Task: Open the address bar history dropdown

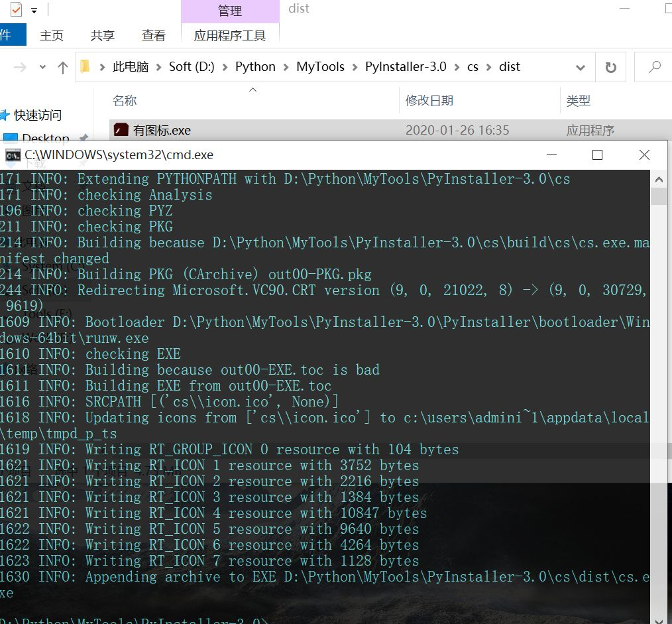Action: point(581,68)
